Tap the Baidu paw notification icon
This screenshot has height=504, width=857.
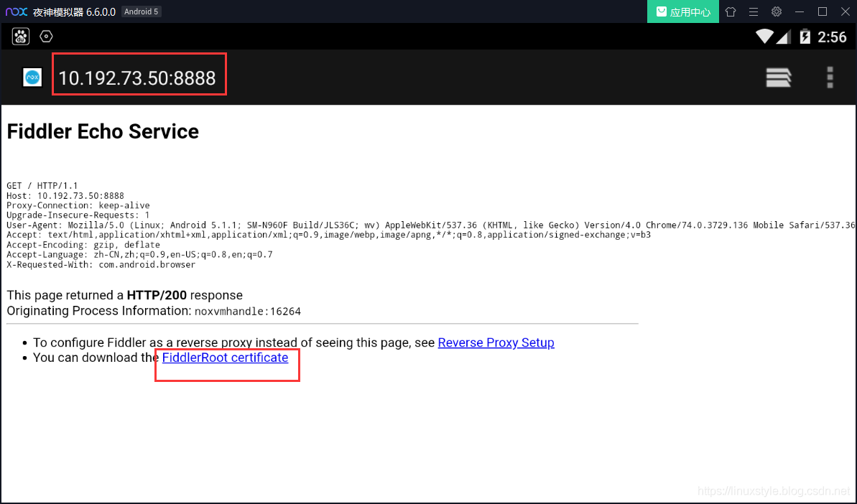coord(21,37)
